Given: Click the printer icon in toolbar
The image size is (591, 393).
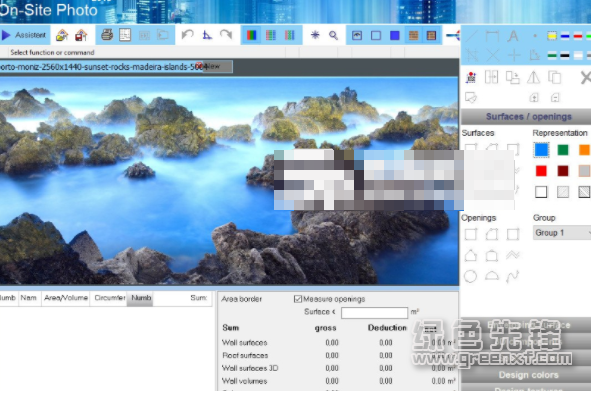Looking at the screenshot, I should coord(107,35).
